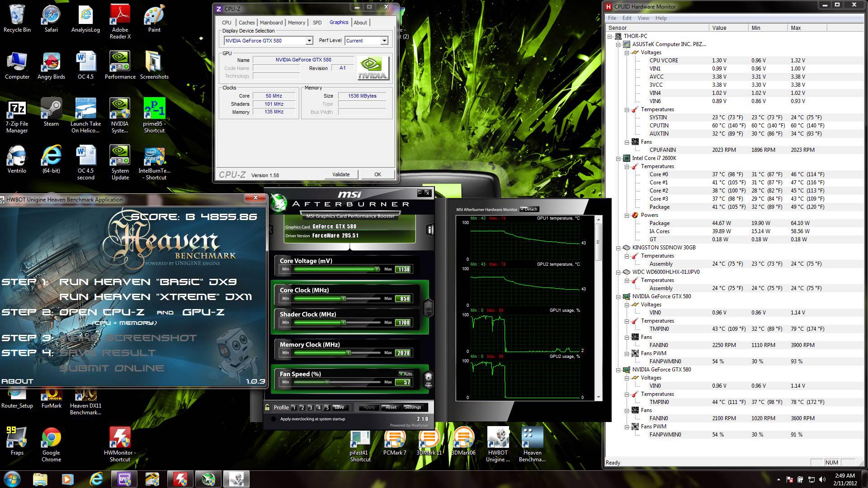Image resolution: width=868 pixels, height=488 pixels.
Task: Click RUN HEAVEN "BASIC" DX9
Action: 148,282
